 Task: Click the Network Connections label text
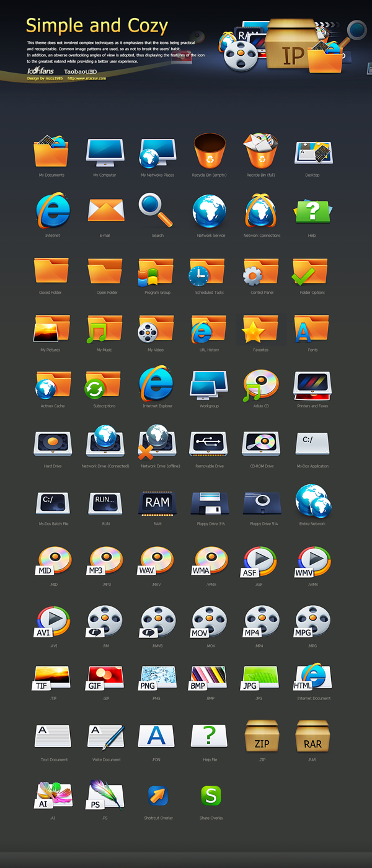(262, 236)
